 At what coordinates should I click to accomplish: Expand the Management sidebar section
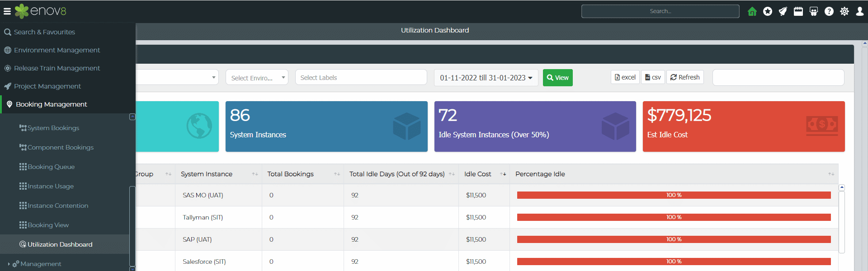(x=41, y=264)
